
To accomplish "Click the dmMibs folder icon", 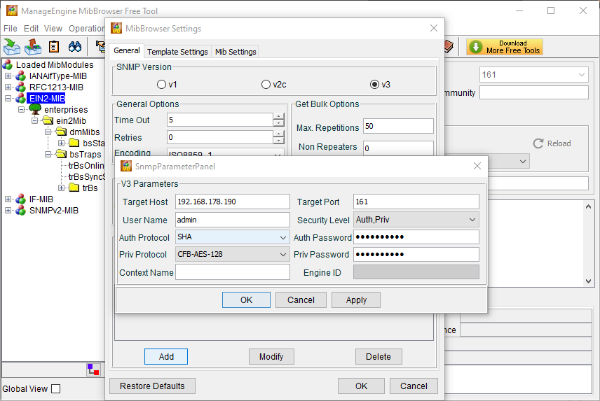I will point(61,132).
